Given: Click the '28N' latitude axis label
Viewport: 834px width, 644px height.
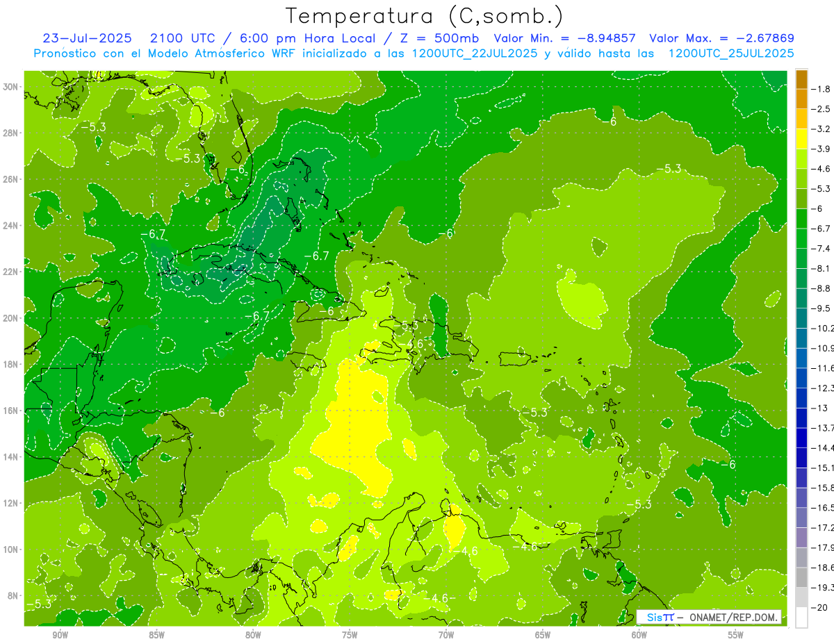Looking at the screenshot, I should coord(12,133).
